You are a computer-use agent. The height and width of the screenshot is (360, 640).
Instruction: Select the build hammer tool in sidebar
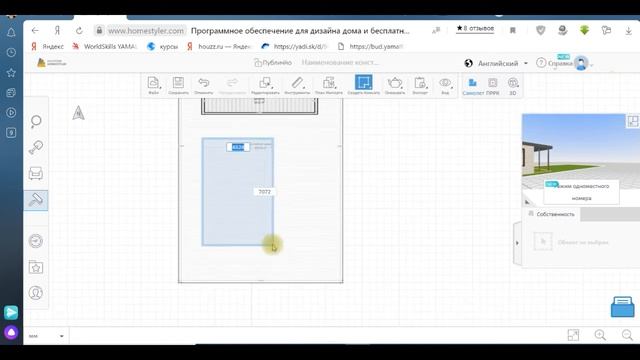36,200
